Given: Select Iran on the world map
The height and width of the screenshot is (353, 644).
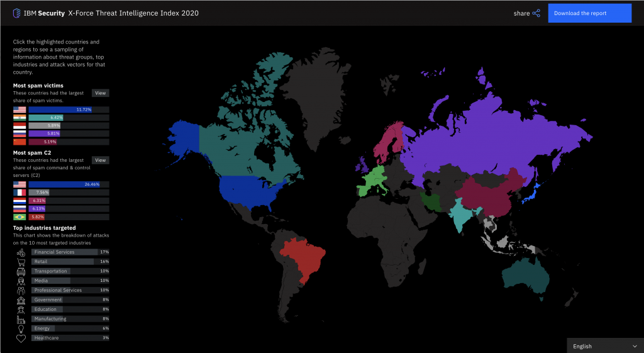Looking at the screenshot, I should coord(430,202).
